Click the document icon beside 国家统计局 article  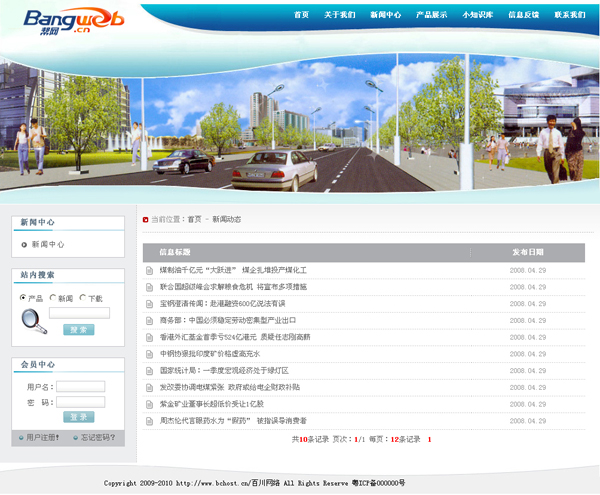[150, 370]
